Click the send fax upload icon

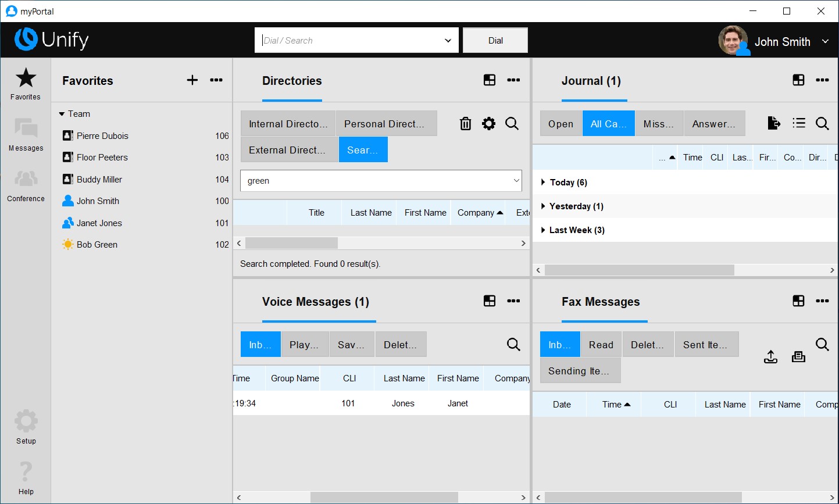pyautogui.click(x=770, y=357)
